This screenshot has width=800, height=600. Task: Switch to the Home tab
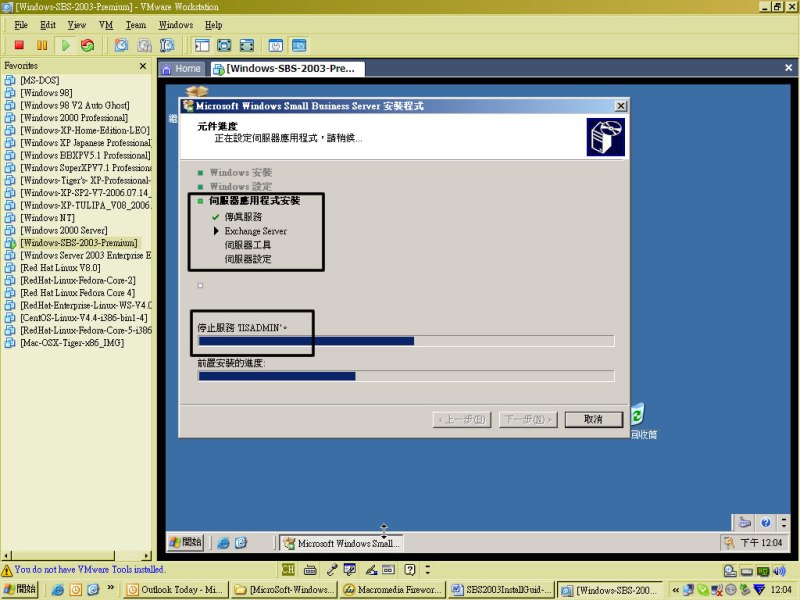(182, 69)
